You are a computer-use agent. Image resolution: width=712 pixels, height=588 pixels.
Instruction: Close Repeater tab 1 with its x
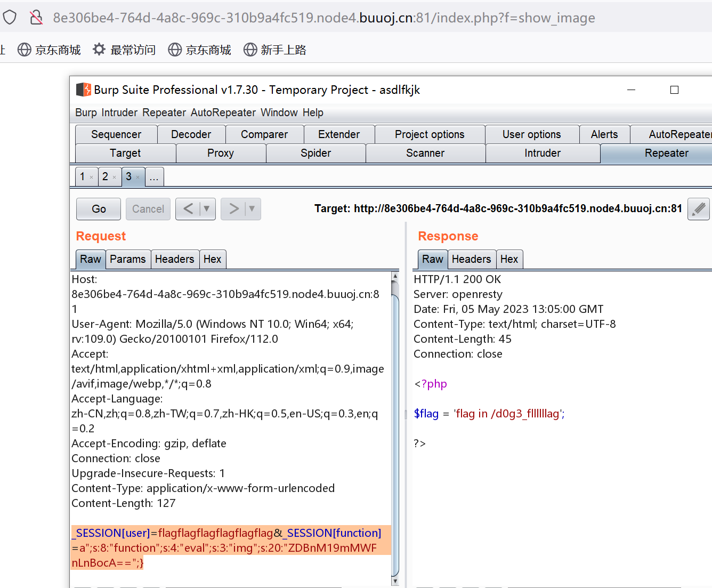pos(91,177)
